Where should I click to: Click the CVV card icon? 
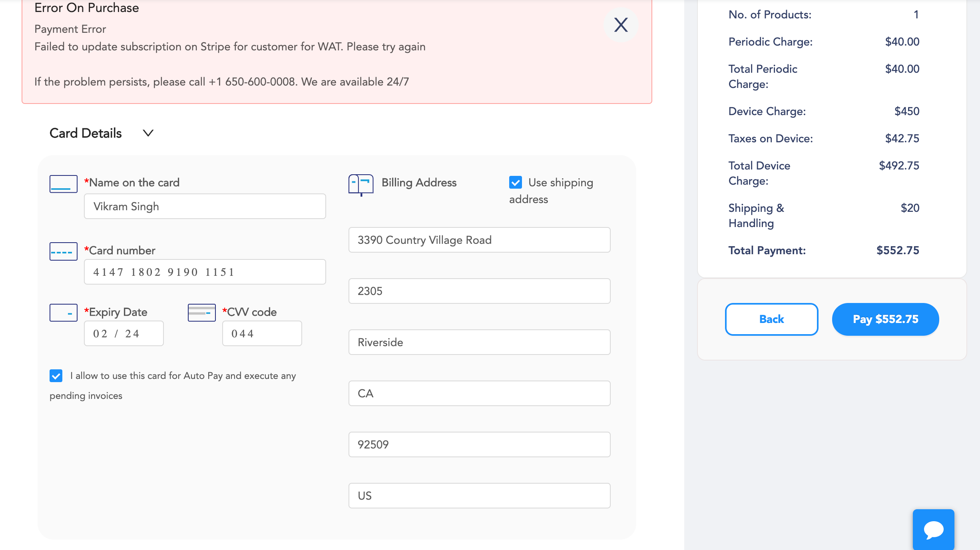click(201, 313)
